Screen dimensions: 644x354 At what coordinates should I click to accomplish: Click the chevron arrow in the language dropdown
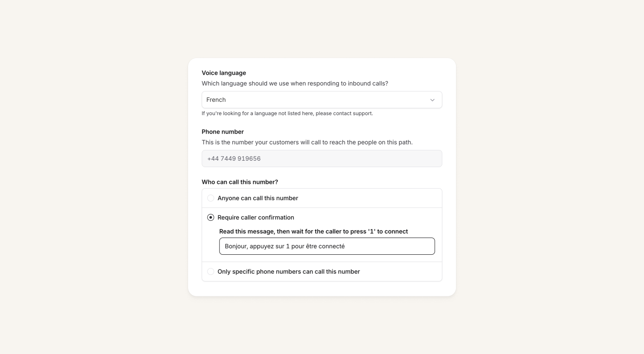[432, 100]
